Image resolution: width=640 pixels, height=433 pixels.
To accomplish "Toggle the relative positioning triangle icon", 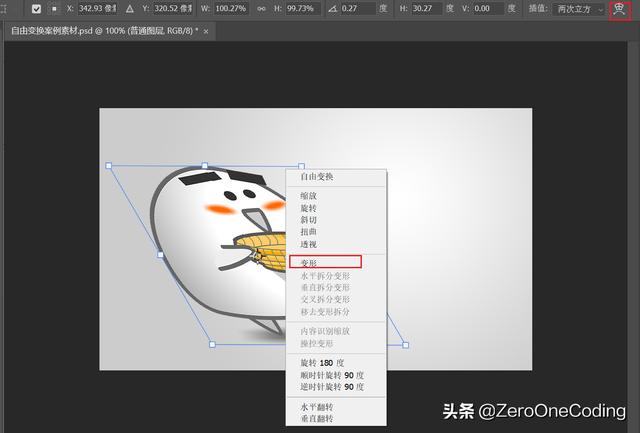I will click(129, 9).
